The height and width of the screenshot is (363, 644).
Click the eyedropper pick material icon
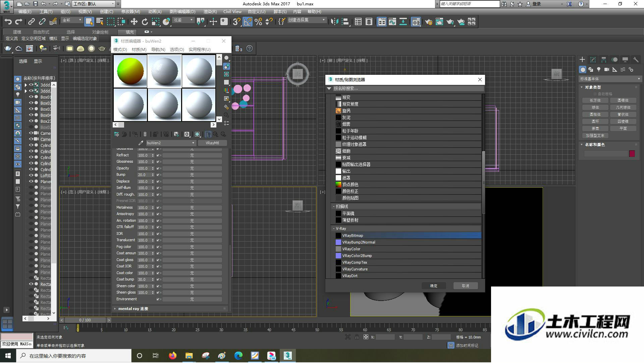(x=141, y=143)
